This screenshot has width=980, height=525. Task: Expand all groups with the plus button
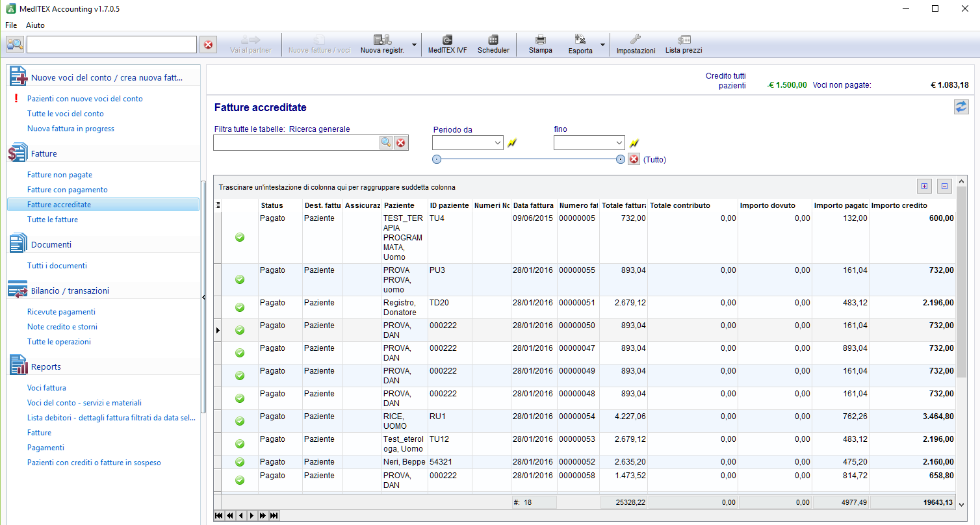click(924, 186)
